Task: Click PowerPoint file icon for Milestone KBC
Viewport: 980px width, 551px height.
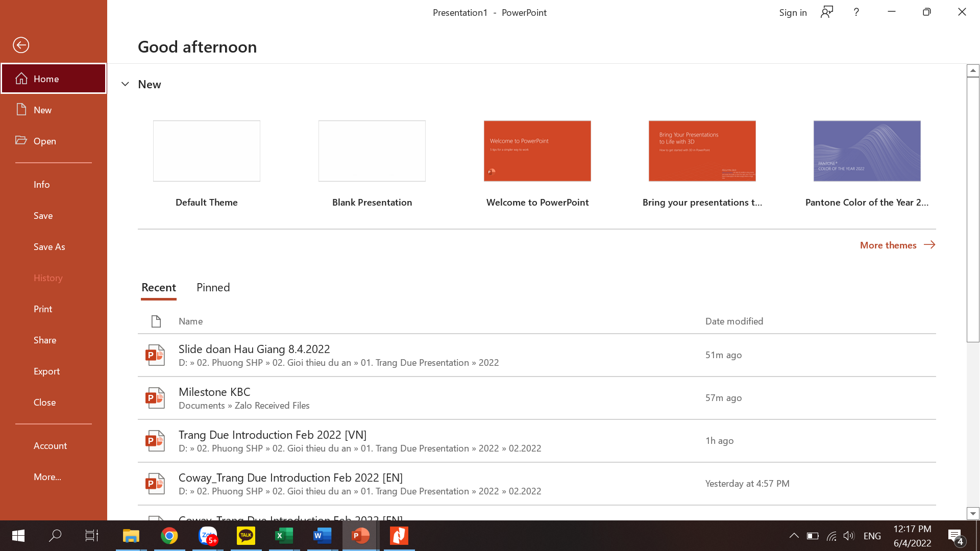Action: [x=155, y=398]
